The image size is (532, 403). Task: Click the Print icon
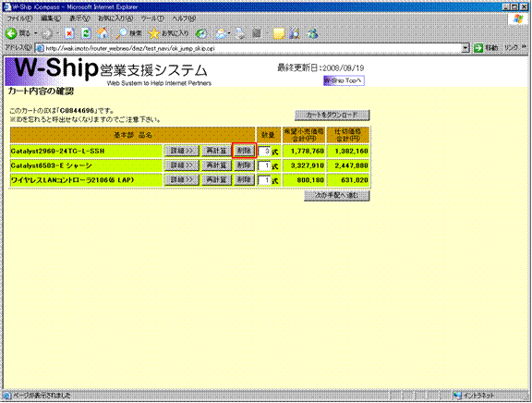coord(240,33)
